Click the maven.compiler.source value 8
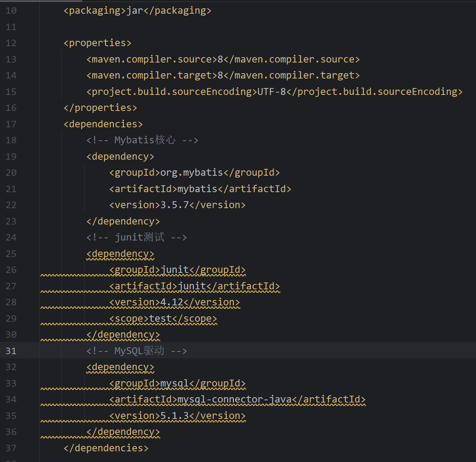 coord(220,59)
